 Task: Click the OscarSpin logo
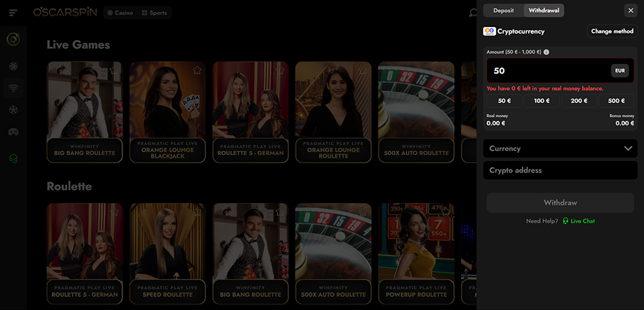tap(65, 12)
